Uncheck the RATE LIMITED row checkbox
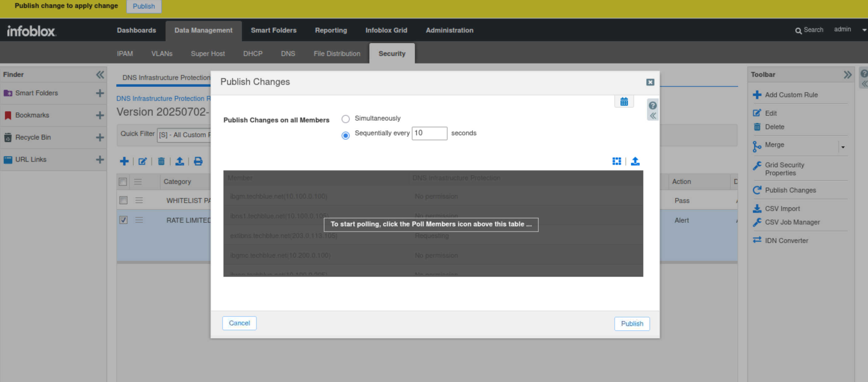 [x=124, y=220]
